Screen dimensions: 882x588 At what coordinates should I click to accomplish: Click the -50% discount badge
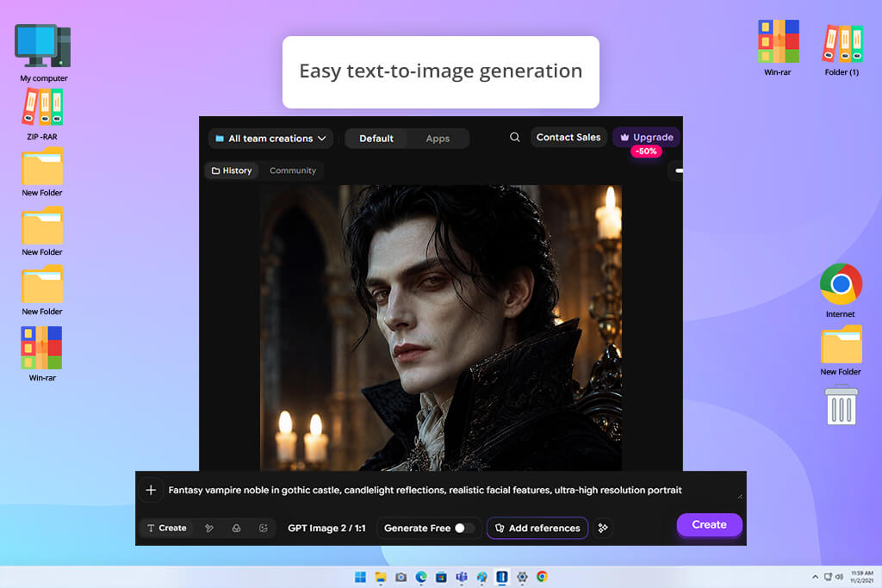646,152
